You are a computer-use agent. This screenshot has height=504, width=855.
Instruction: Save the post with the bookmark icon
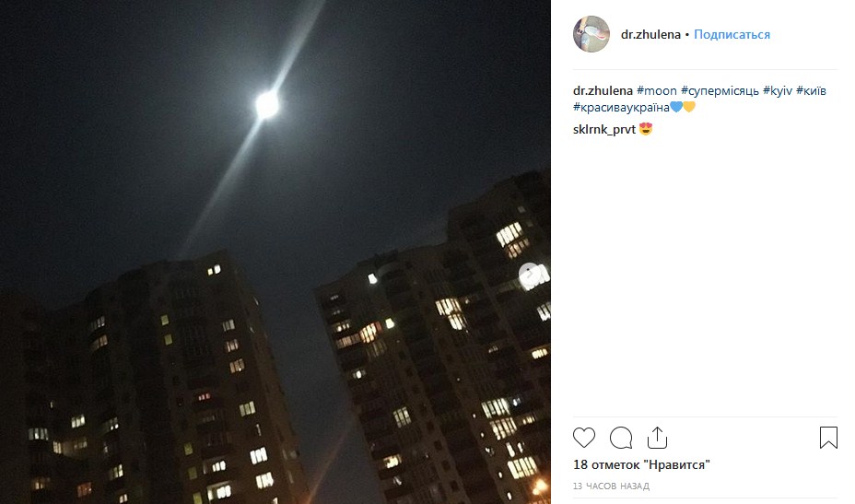pos(828,438)
